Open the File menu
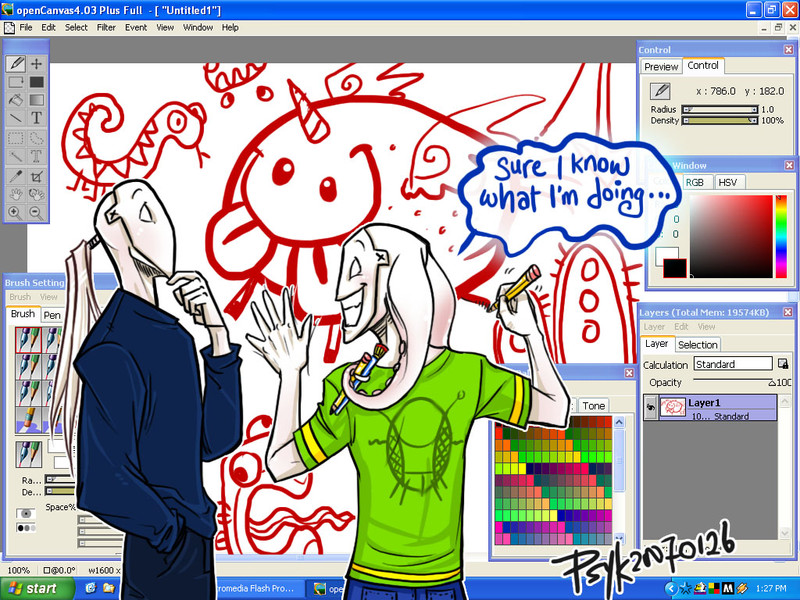Screen dimensions: 800x600 pos(26,28)
